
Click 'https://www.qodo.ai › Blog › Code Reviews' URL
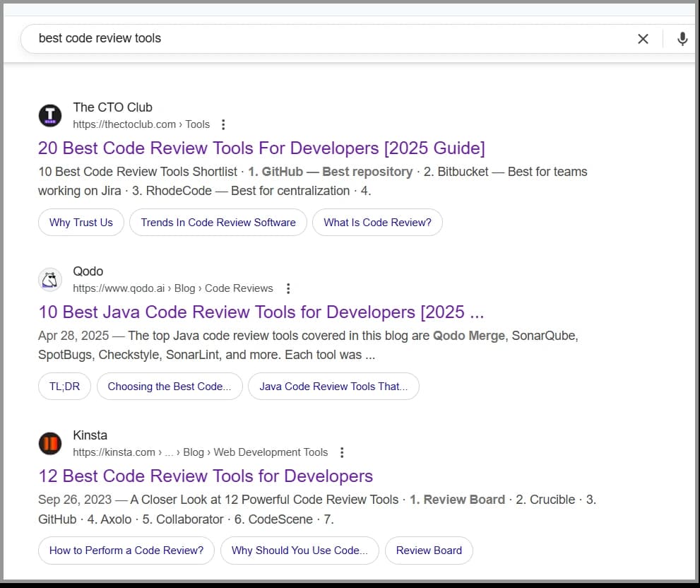173,288
